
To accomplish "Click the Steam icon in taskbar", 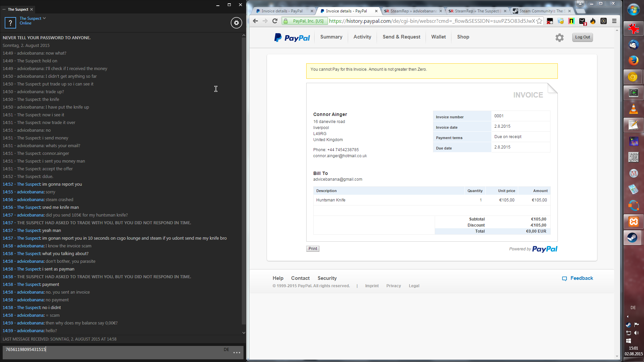I will point(633,238).
